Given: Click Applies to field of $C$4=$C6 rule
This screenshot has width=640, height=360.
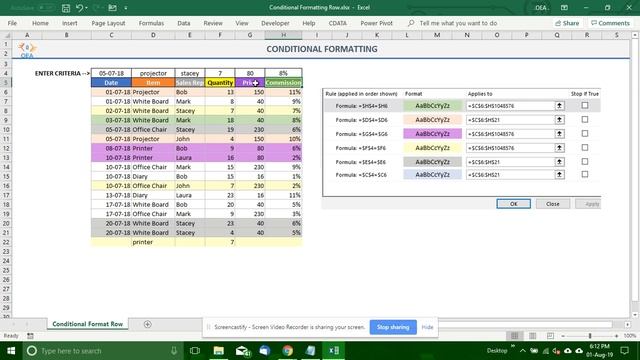Looking at the screenshot, I should pos(510,175).
